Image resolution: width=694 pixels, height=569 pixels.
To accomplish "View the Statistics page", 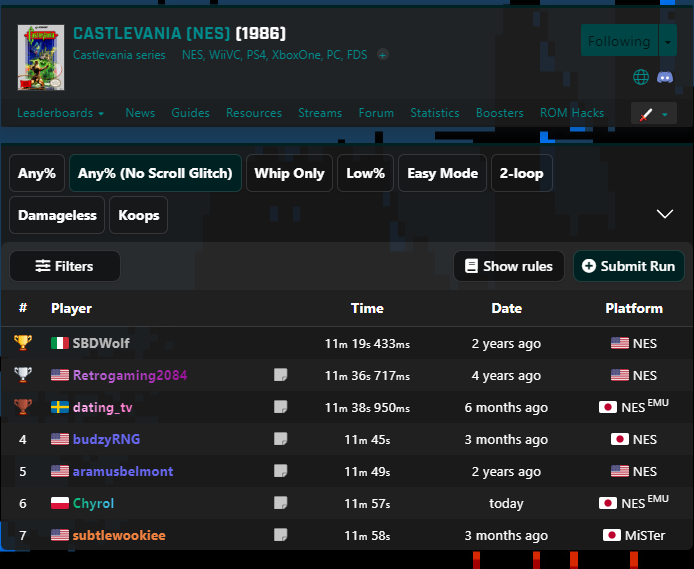I will pyautogui.click(x=435, y=113).
